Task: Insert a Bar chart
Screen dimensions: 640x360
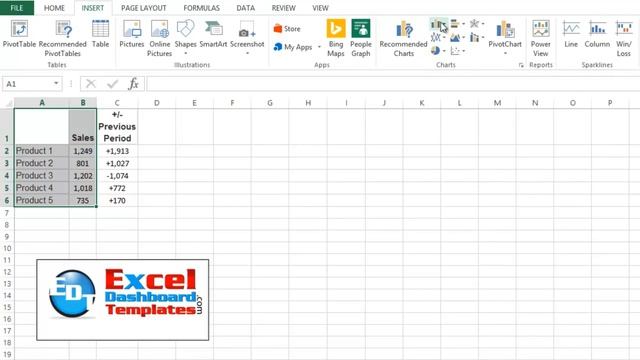Action: 455,24
